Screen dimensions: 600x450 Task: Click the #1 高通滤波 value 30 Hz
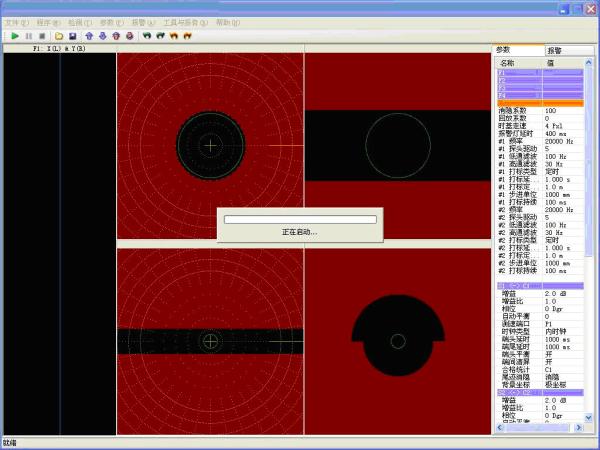pyautogui.click(x=554, y=164)
